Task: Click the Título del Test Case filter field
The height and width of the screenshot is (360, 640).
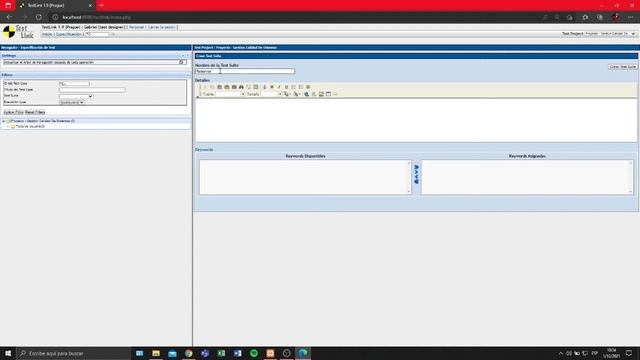Action: [92, 90]
